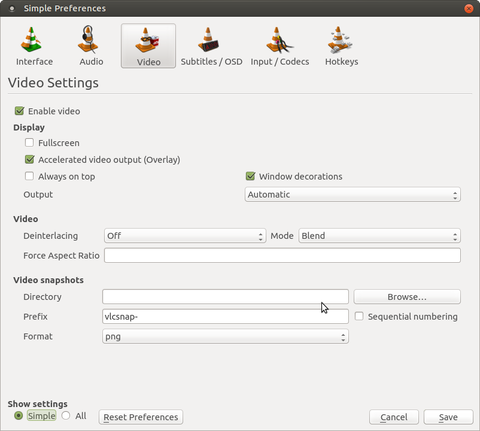Open Audio settings headphone cone icon

point(88,39)
